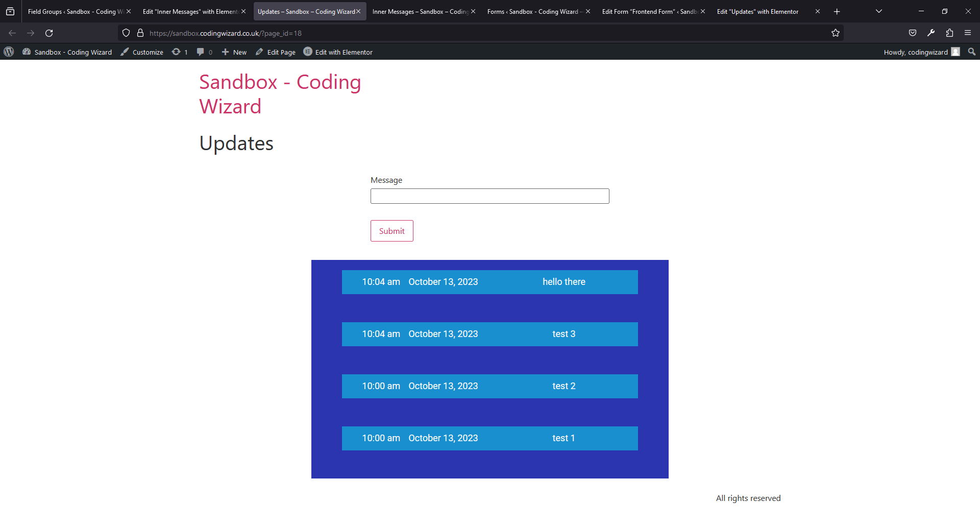This screenshot has width=980, height=527.
Task: Click the Message field label
Action: 386,180
